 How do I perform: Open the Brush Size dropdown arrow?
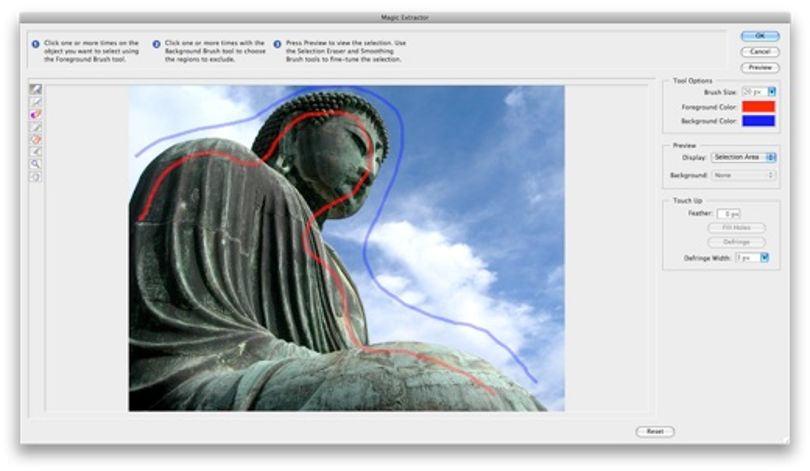click(x=772, y=91)
